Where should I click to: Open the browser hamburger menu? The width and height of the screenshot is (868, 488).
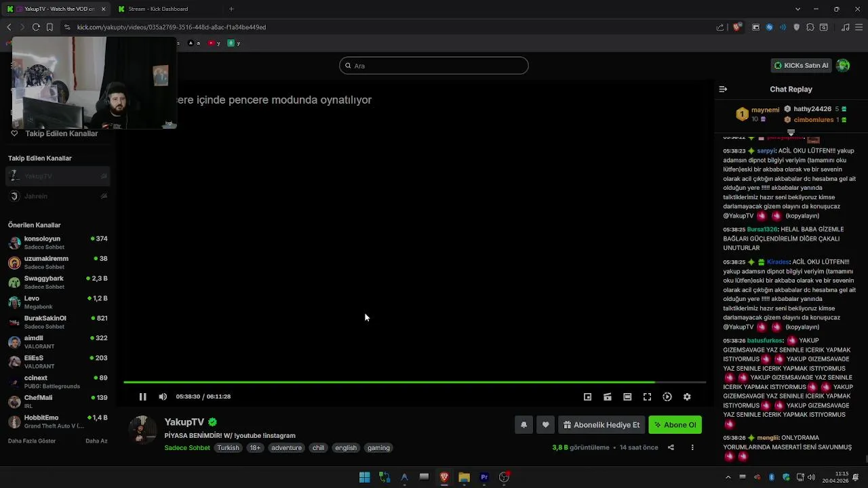click(859, 27)
